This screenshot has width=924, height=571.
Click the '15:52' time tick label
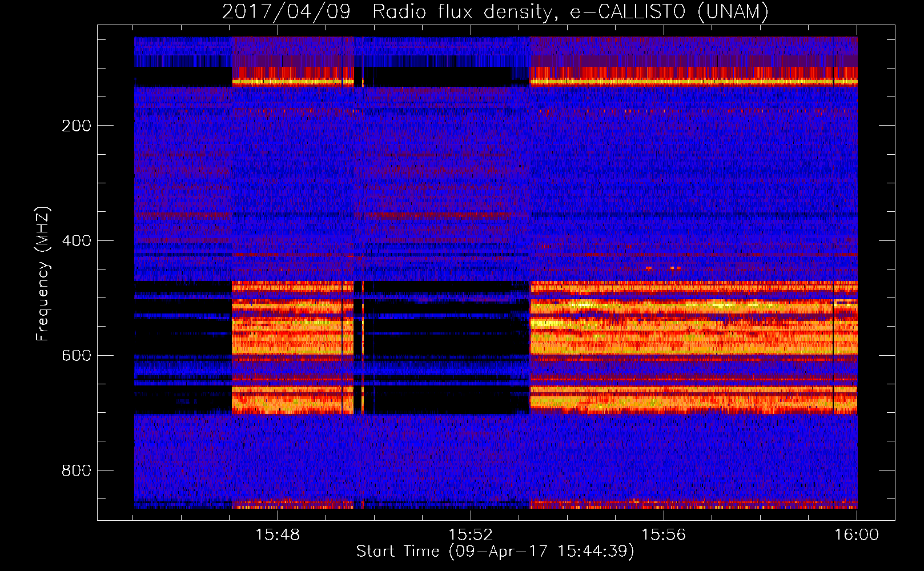tap(471, 535)
